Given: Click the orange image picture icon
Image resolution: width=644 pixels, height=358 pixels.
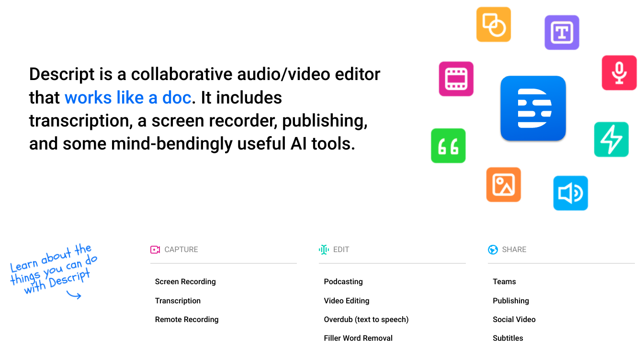Looking at the screenshot, I should click(503, 185).
